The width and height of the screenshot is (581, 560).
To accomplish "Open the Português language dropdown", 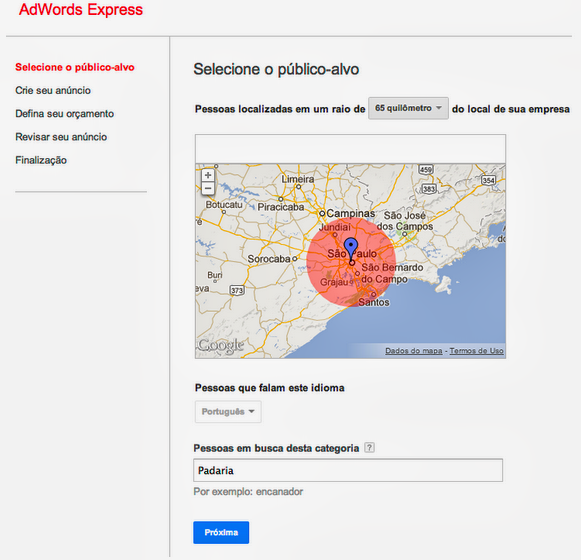I will click(228, 411).
